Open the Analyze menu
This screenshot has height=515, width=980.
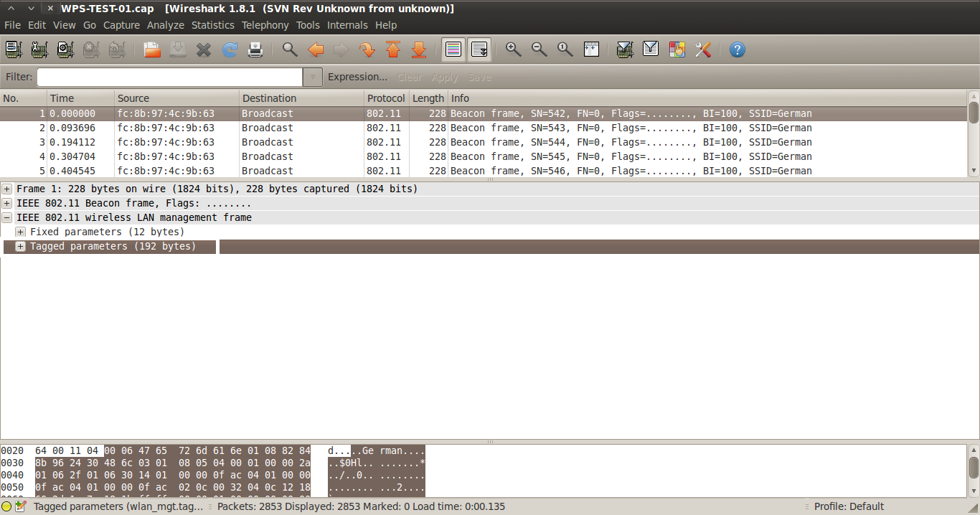[x=166, y=25]
